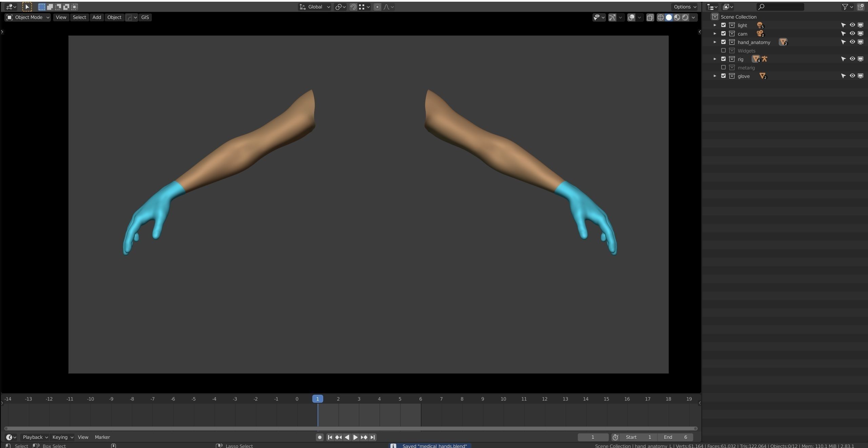Image resolution: width=868 pixels, height=448 pixels.
Task: Enable the metarig collection checkbox
Action: pos(723,67)
